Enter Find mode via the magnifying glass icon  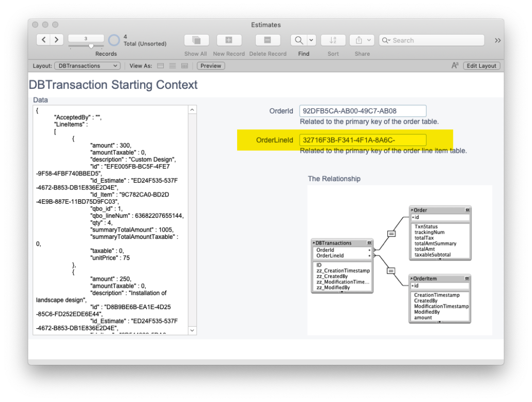[x=300, y=40]
